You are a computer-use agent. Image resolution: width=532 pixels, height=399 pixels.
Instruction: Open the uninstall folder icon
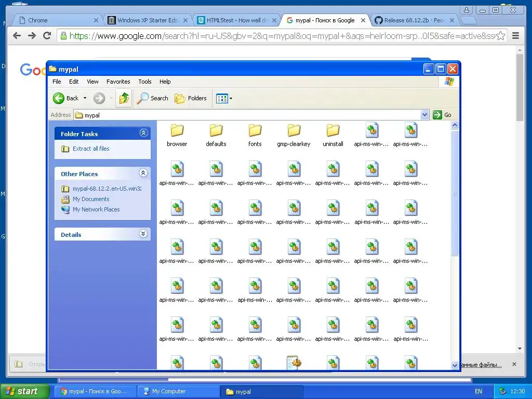tap(333, 130)
